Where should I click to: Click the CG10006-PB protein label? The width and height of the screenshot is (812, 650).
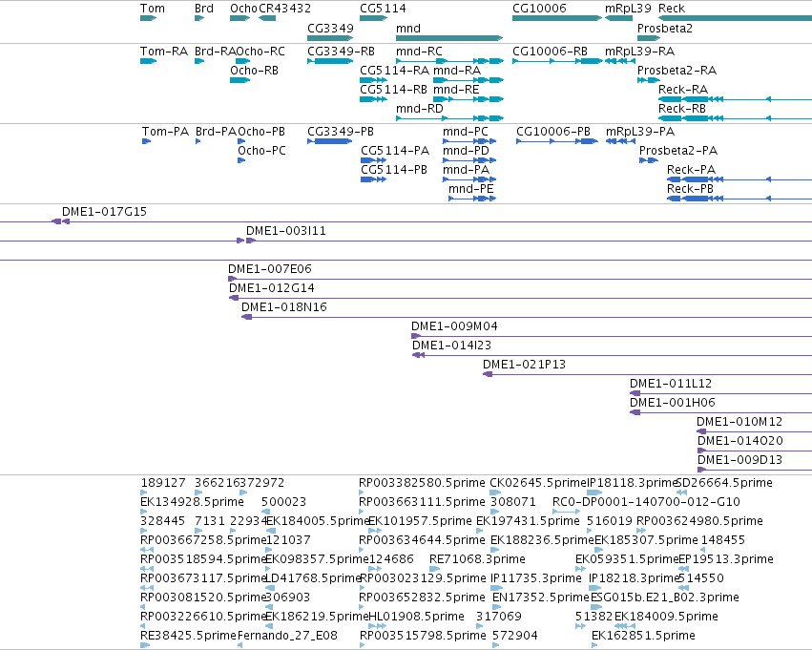point(553,132)
